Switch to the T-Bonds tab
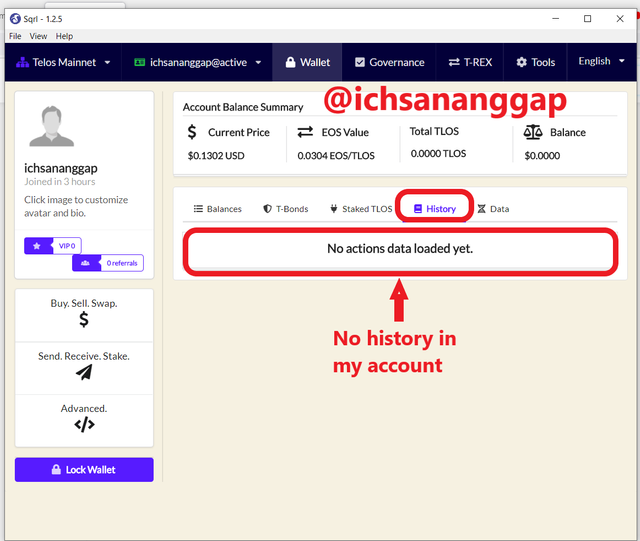The width and height of the screenshot is (640, 541). coord(286,209)
